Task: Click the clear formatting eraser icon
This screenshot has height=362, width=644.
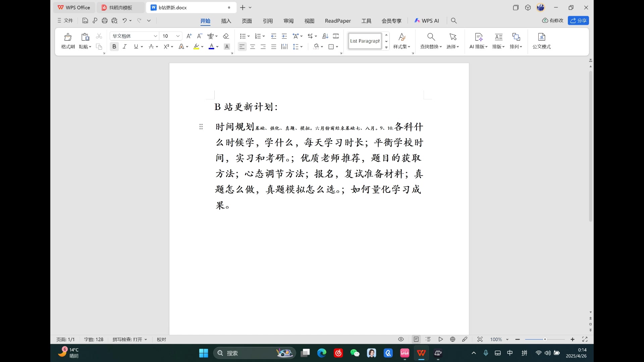Action: pos(226,36)
